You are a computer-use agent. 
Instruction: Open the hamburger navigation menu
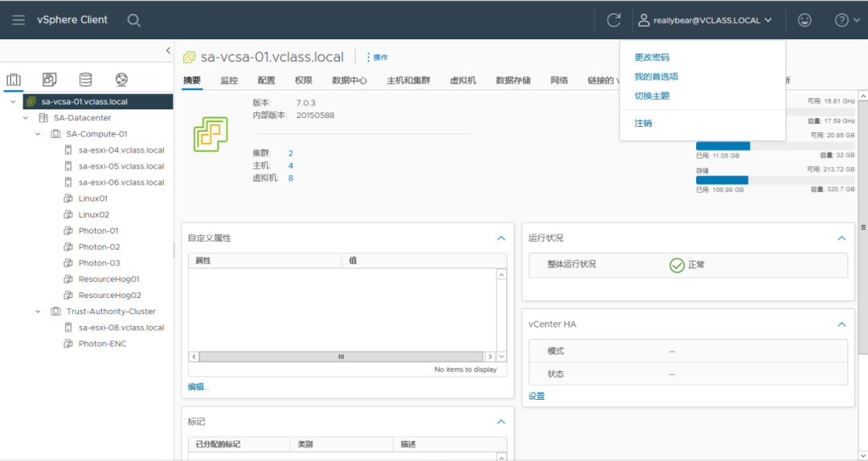tap(18, 20)
